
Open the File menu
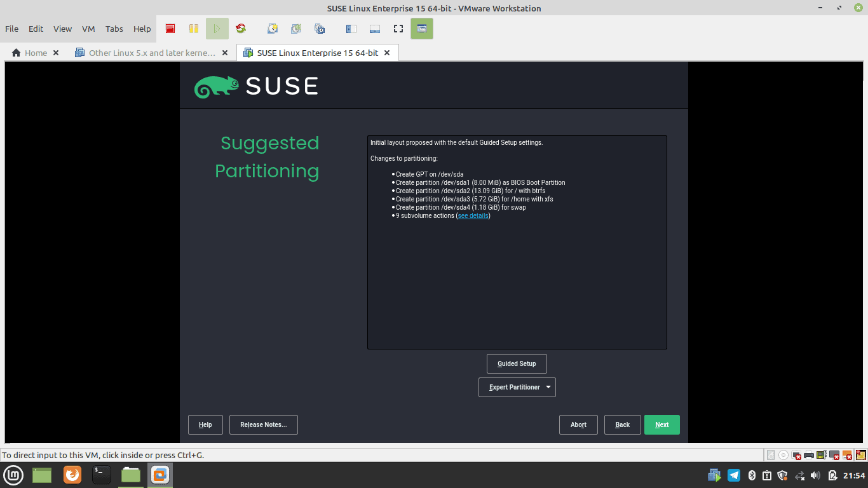click(x=11, y=29)
